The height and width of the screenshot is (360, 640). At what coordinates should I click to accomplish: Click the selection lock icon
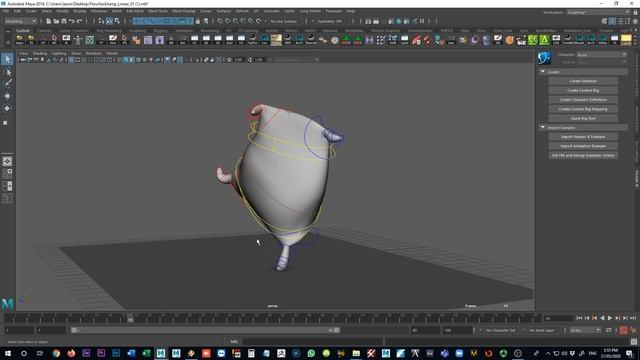click(198, 21)
